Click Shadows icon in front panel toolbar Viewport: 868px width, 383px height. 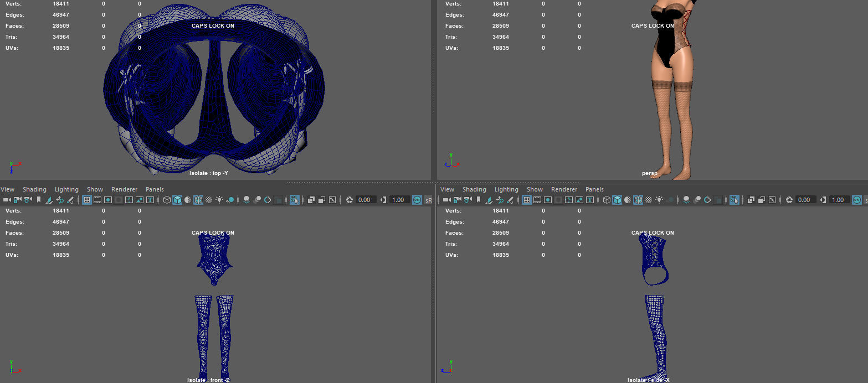[230, 200]
